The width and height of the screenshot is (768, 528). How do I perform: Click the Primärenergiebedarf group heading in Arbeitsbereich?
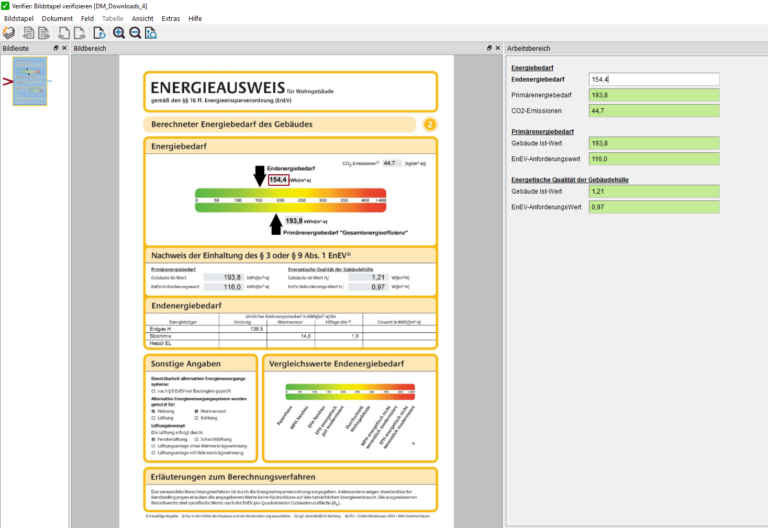tap(542, 132)
